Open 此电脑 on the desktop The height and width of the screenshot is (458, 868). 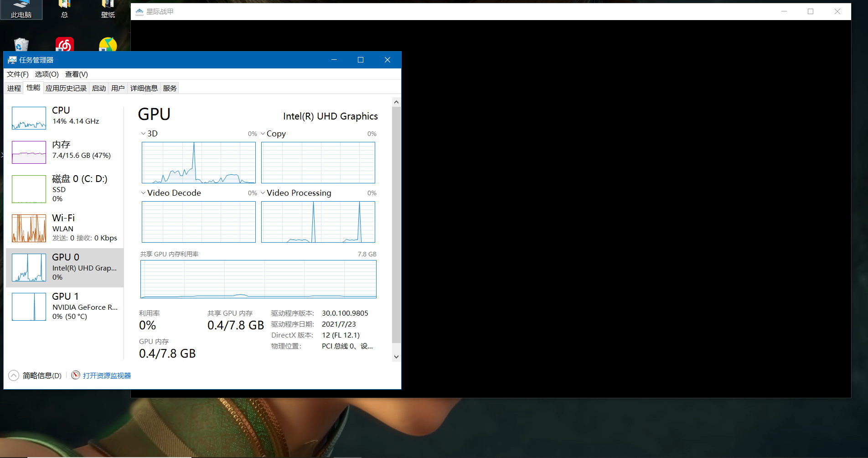click(x=21, y=8)
